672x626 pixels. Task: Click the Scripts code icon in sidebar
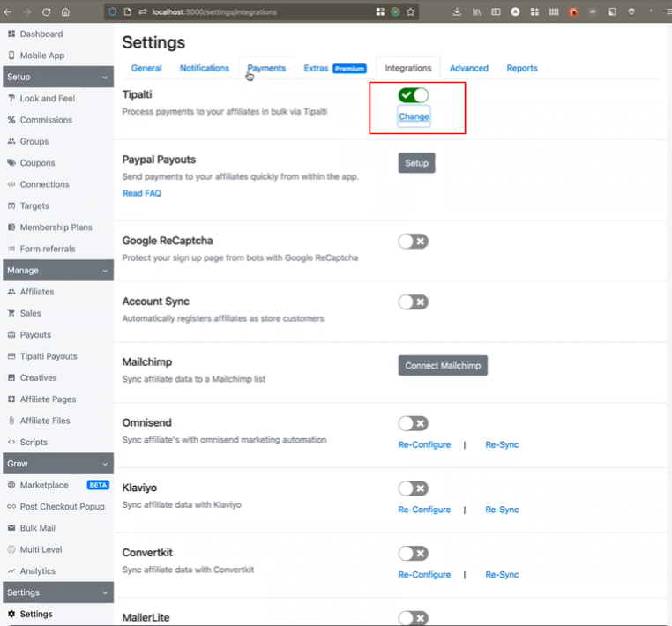point(11,443)
